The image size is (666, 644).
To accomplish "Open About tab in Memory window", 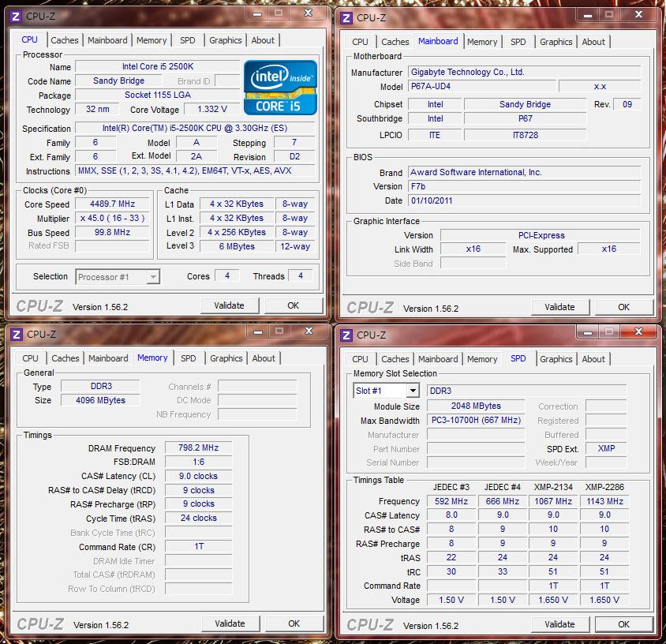I will (x=264, y=358).
